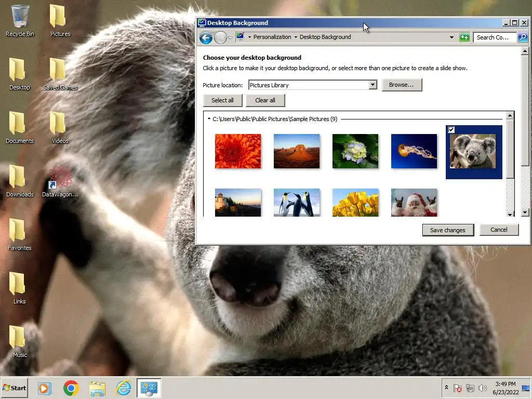Open Windows Explorer from taskbar
This screenshot has width=532, height=399.
click(x=97, y=388)
